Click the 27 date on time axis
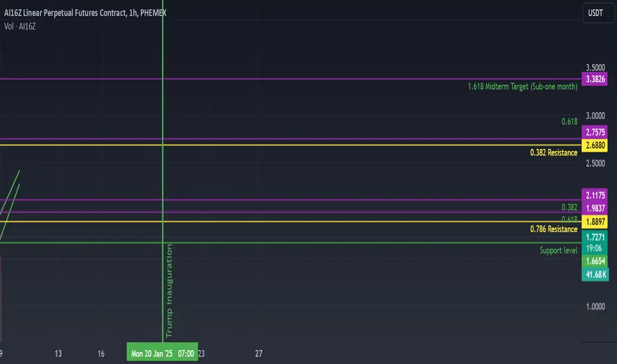This screenshot has width=617, height=364. [x=259, y=353]
